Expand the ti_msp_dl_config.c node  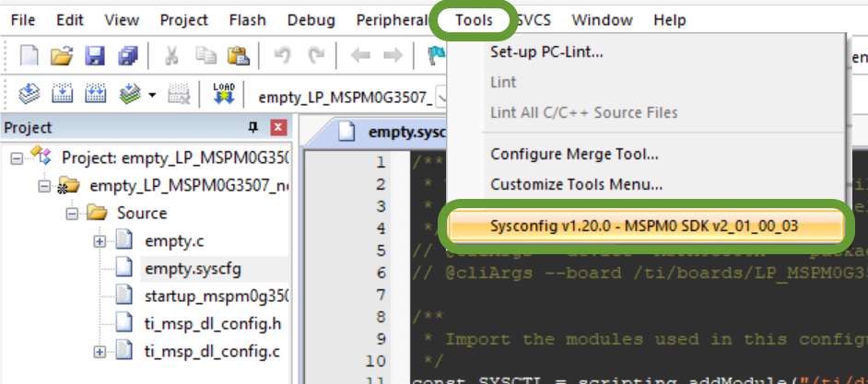coord(100,352)
